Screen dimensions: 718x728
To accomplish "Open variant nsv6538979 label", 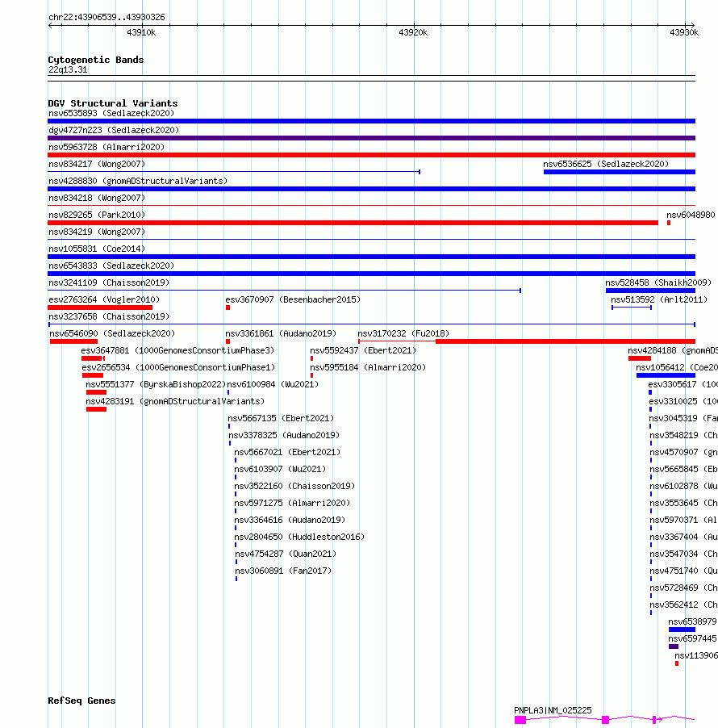I will 692,621.
